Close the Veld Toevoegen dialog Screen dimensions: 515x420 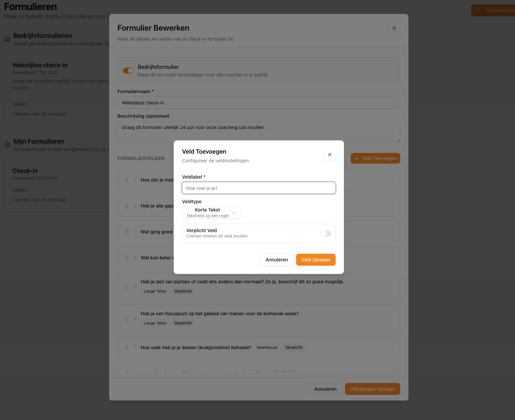pyautogui.click(x=330, y=155)
